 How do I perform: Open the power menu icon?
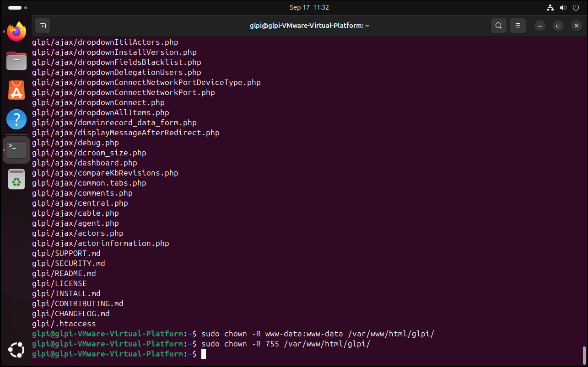coord(575,8)
